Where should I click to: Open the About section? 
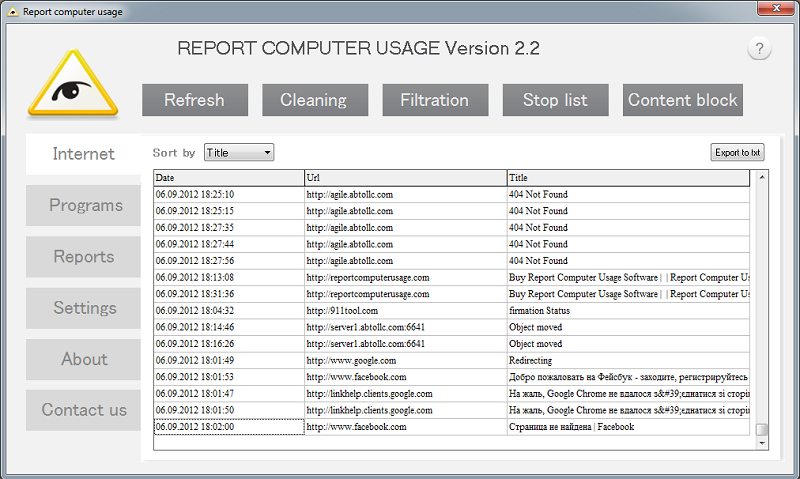tap(84, 359)
